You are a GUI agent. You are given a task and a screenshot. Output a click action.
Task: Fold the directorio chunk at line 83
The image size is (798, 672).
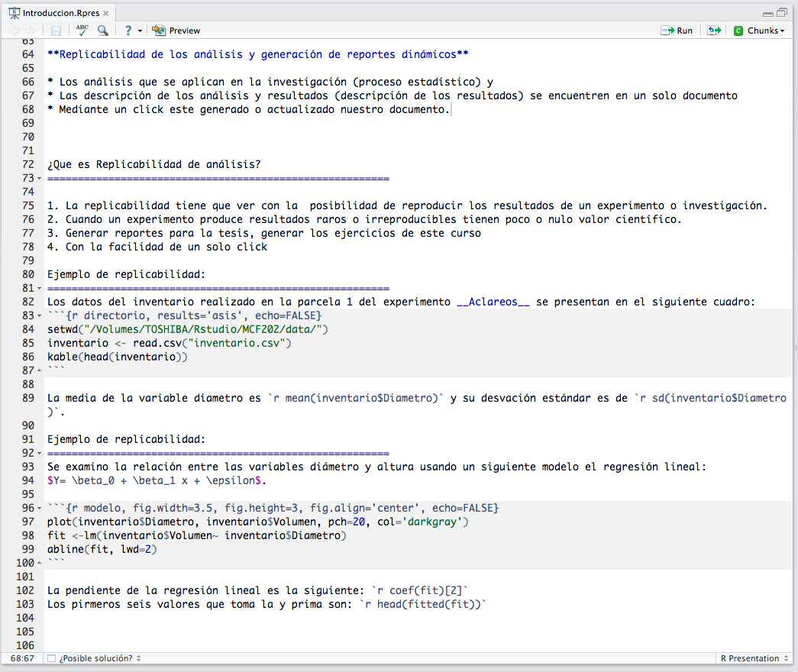(x=39, y=315)
